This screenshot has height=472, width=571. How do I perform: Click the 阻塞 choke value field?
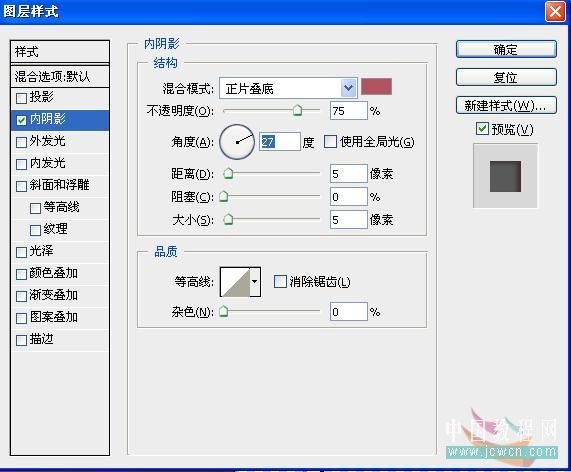(348, 197)
